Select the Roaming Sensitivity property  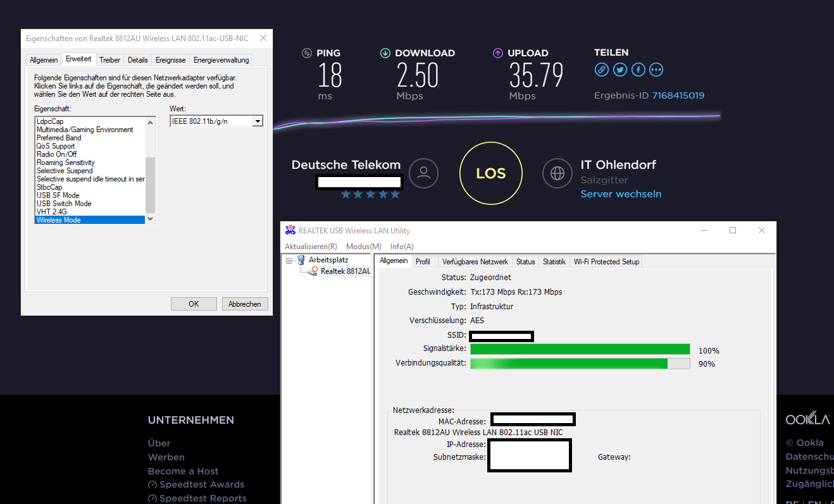(90, 163)
